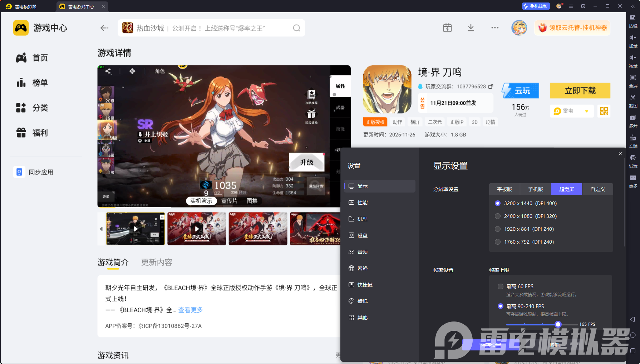Open the title bar hamburger menu
The width and height of the screenshot is (640, 364).
tap(571, 6)
